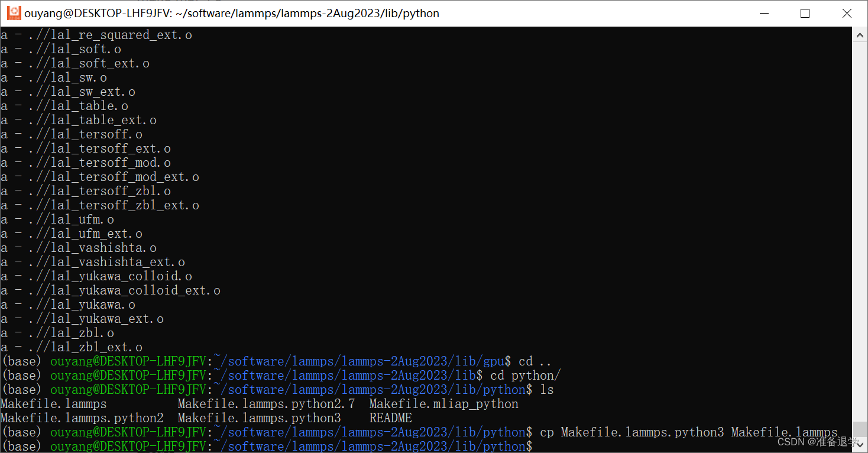868x453 pixels.
Task: Click the Makefile.mliap_python filename
Action: tap(443, 403)
